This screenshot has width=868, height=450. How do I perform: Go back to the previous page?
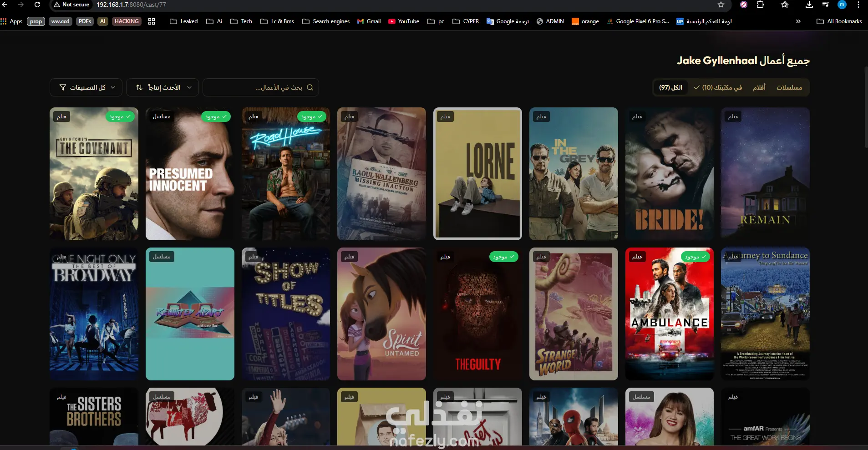point(5,5)
